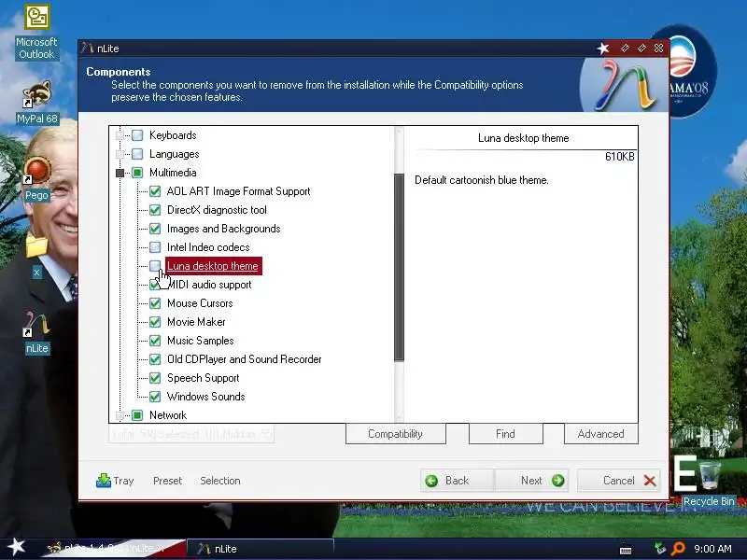Select the Speech Support tree row

click(x=204, y=378)
